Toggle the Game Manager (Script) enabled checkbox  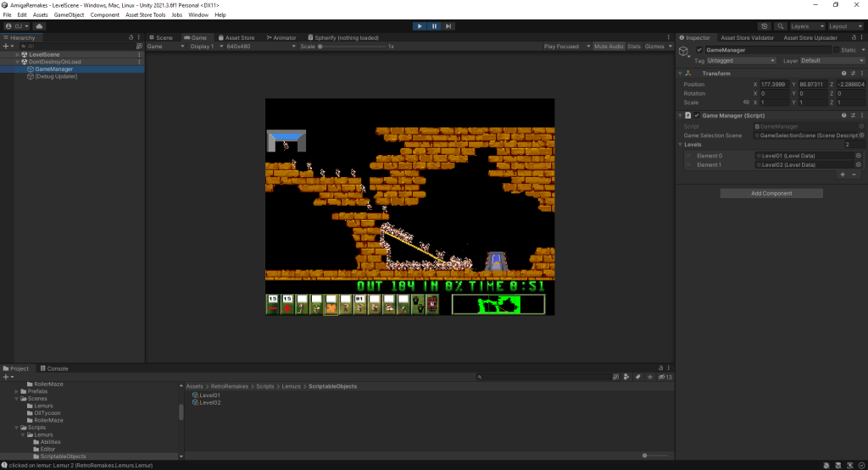click(x=697, y=115)
